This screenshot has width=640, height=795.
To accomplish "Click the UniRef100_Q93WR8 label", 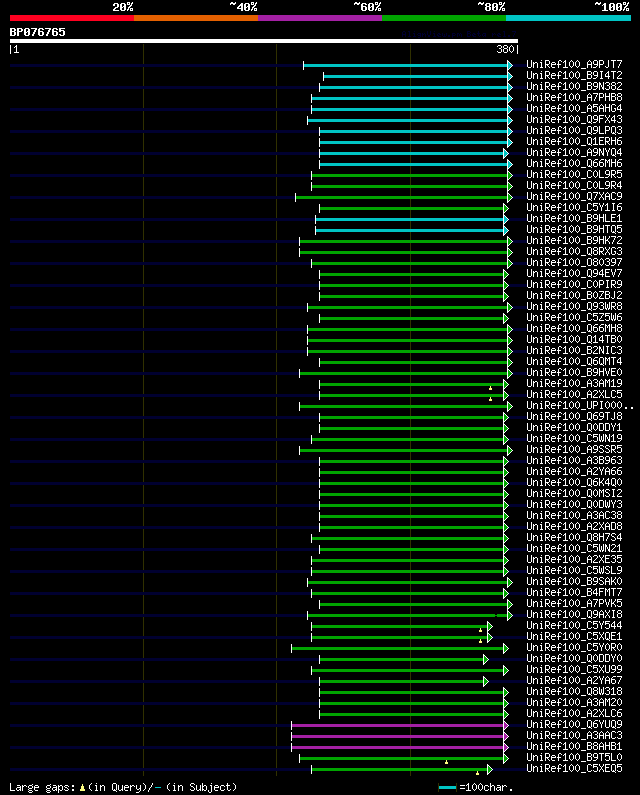I will pos(574,306).
